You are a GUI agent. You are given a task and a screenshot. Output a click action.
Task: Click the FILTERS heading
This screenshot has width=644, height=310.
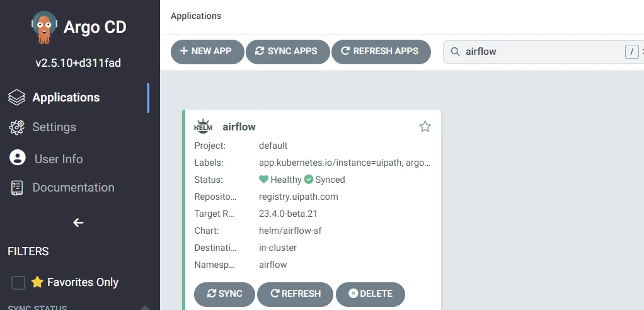coord(28,251)
